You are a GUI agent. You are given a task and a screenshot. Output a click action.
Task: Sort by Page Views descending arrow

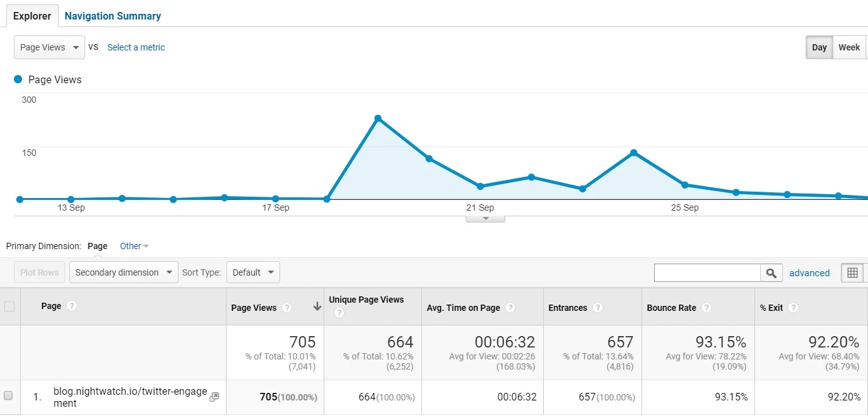point(317,307)
